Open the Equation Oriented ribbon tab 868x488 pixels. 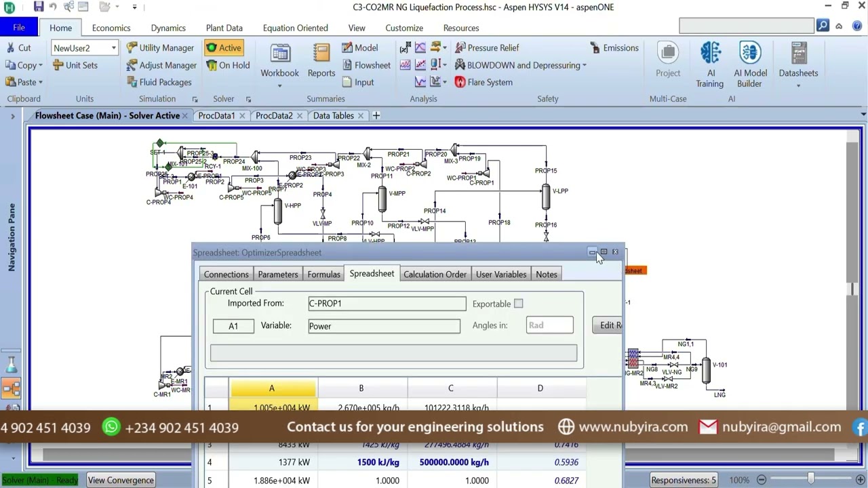[x=295, y=28]
